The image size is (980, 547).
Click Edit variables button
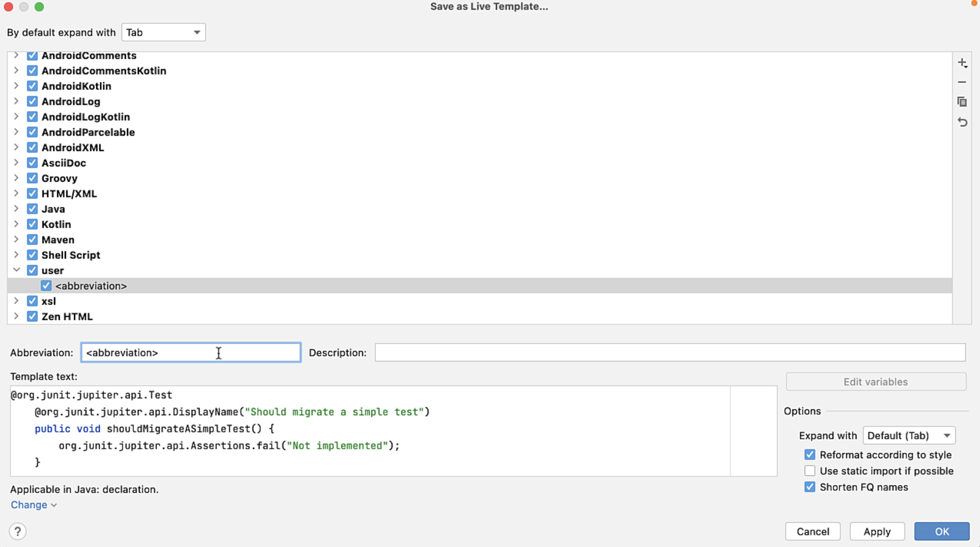coord(876,382)
